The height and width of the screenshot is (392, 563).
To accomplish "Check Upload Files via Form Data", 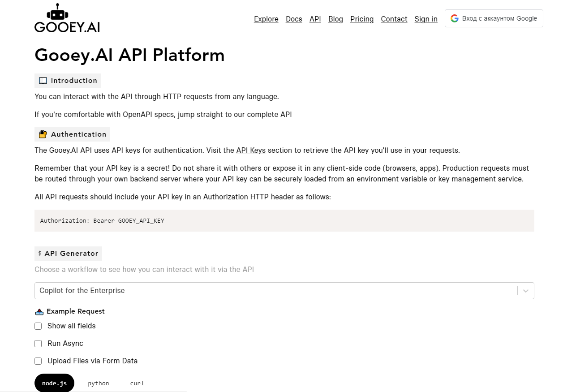I will [x=38, y=361].
